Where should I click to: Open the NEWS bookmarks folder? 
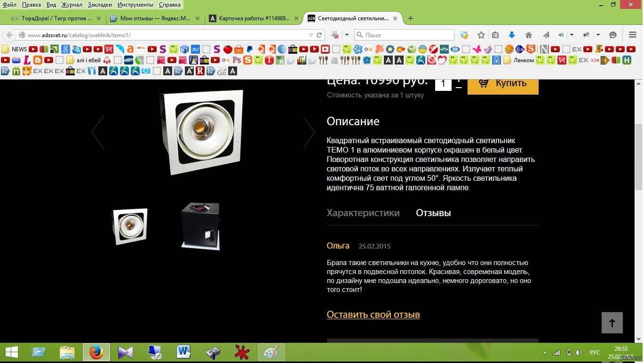click(15, 49)
